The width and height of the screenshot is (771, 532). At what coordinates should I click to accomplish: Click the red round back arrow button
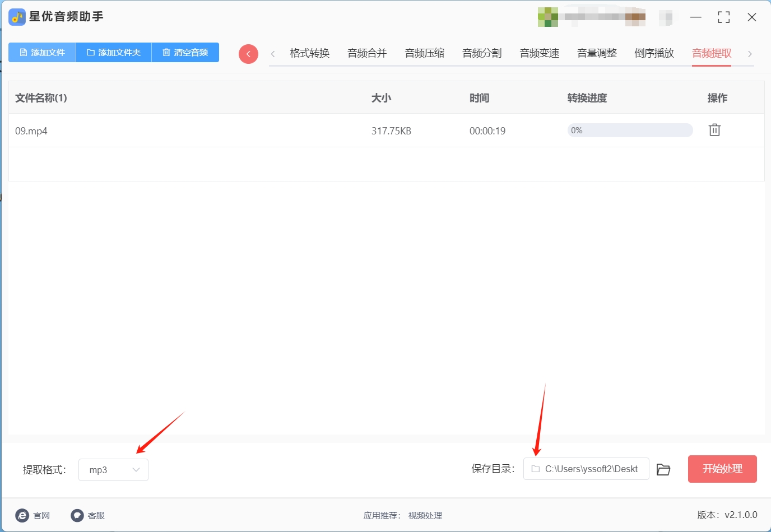[x=248, y=54]
